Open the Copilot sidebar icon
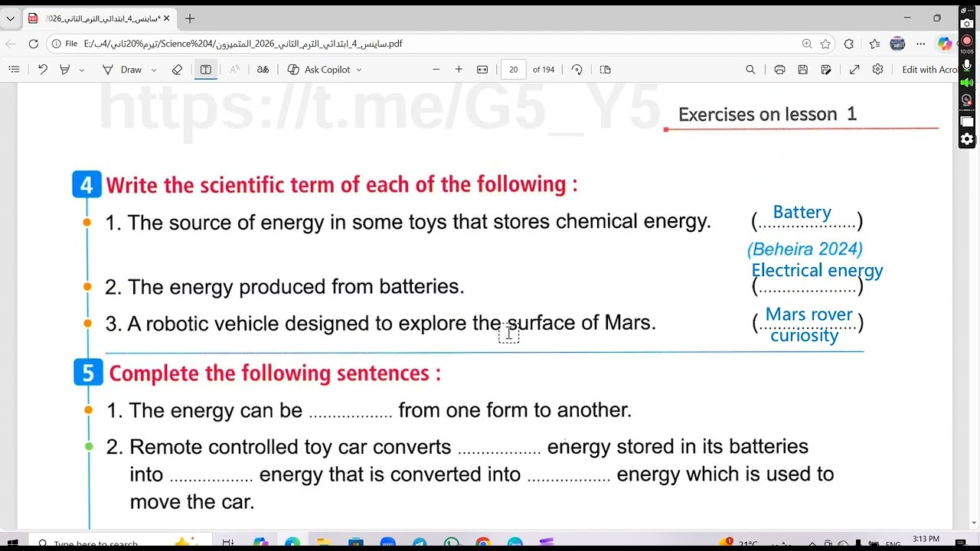 [x=945, y=44]
